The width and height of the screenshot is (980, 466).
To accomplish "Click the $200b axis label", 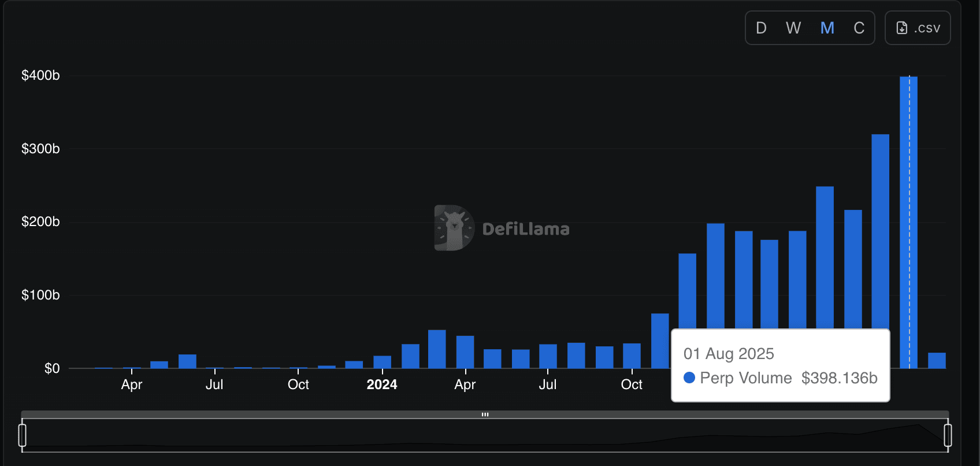I will pyautogui.click(x=40, y=221).
